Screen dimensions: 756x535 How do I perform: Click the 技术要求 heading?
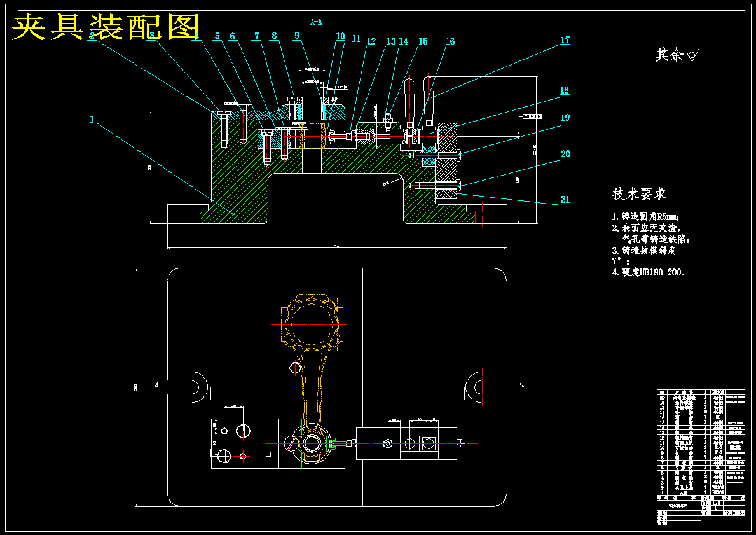pos(639,194)
